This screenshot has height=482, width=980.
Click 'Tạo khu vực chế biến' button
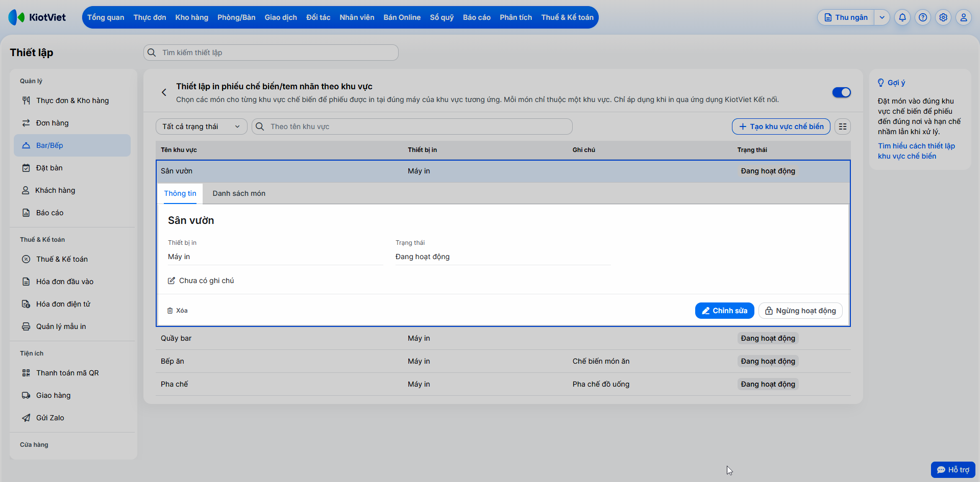(781, 126)
